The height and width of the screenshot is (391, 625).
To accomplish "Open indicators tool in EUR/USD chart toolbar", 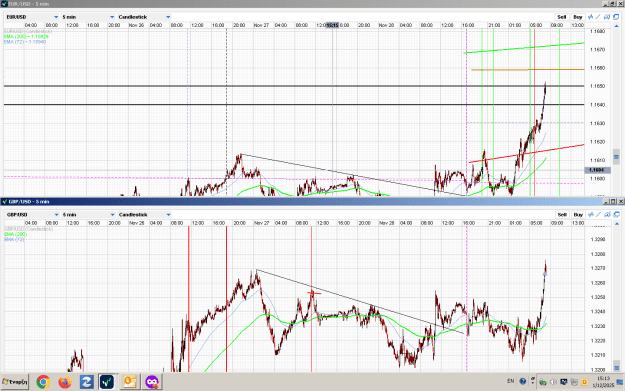I will (591, 17).
